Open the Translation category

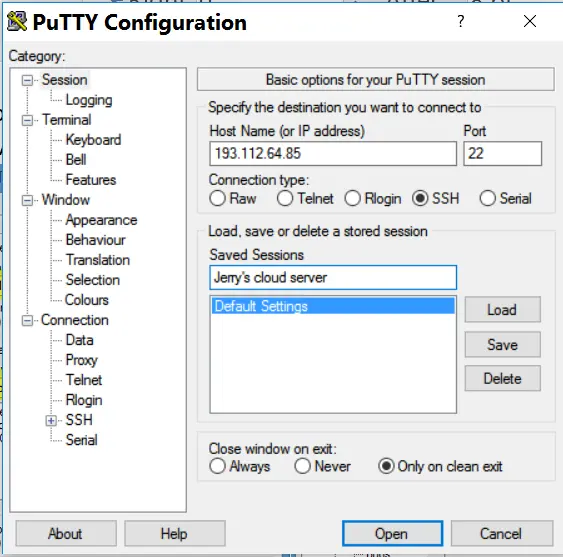(98, 260)
